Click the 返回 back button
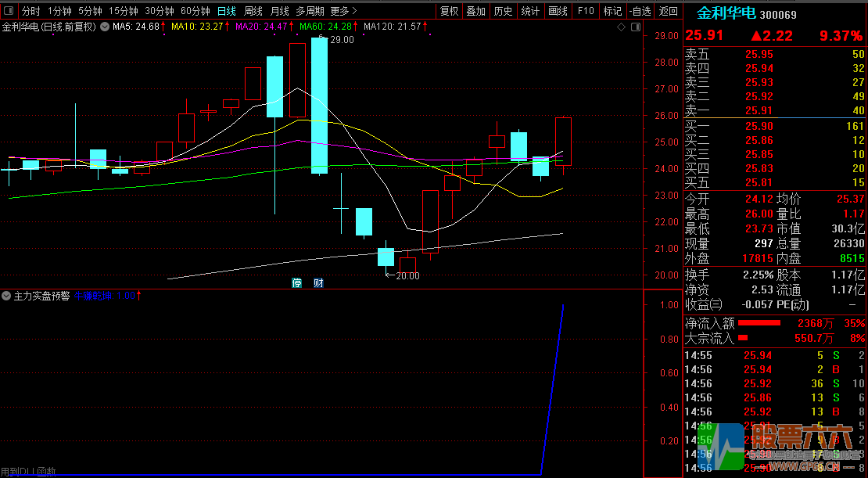Image resolution: width=868 pixels, height=478 pixels. pyautogui.click(x=668, y=11)
